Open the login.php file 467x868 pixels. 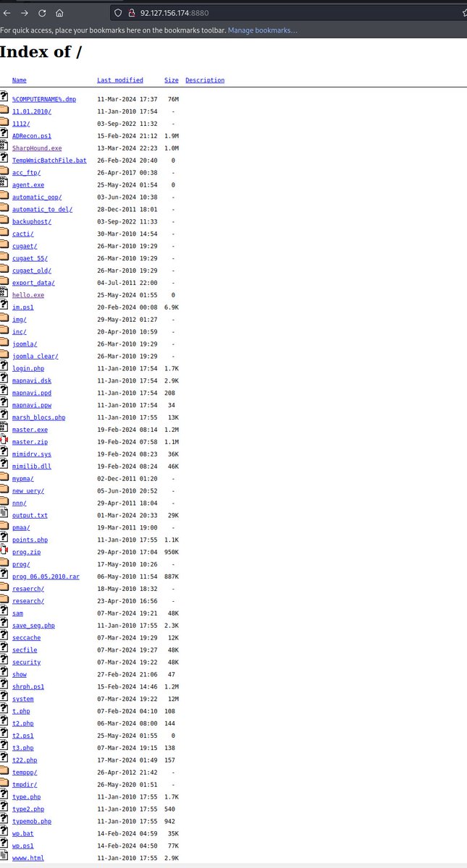pos(28,369)
